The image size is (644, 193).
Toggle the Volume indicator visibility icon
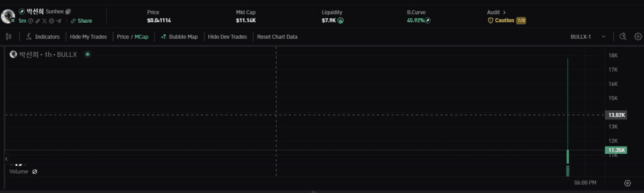click(35, 172)
